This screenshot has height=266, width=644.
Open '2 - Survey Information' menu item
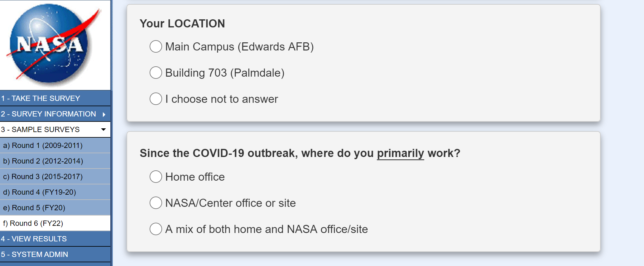coord(48,114)
